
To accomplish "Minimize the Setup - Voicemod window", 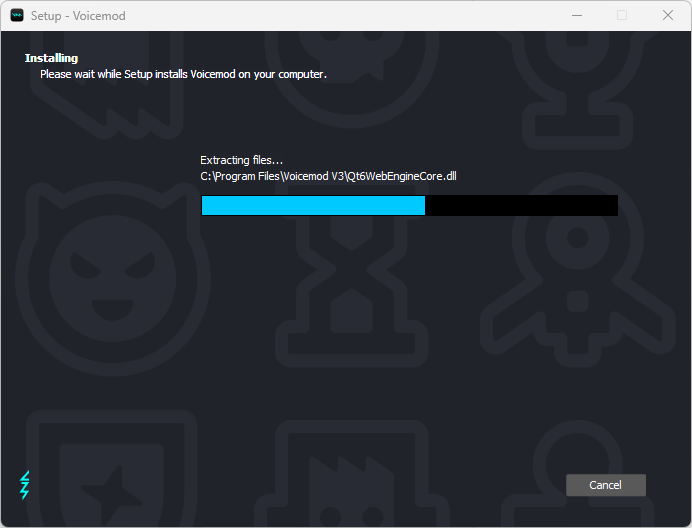I will tap(577, 15).
